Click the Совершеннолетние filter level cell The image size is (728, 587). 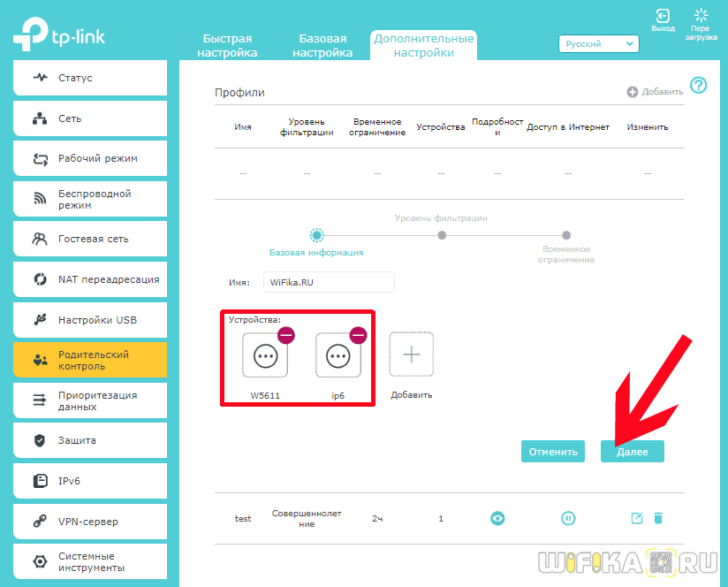pos(307,518)
